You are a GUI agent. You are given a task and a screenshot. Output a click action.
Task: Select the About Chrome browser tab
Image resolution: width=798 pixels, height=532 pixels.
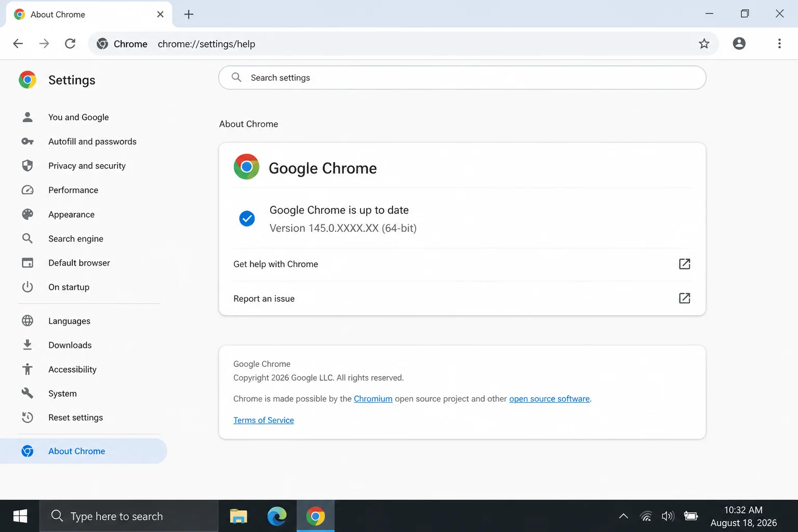click(x=89, y=15)
